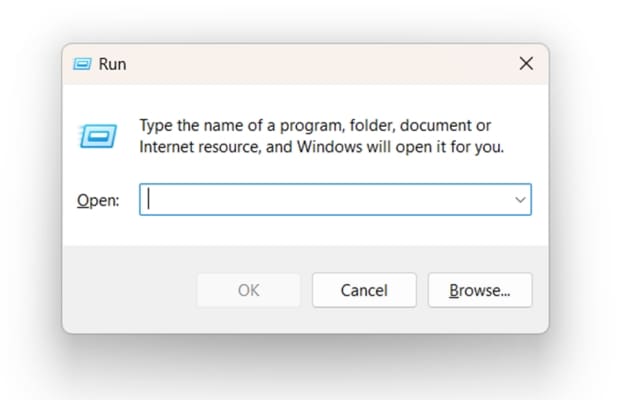Close the Run dialog with the X
This screenshot has height=400, width=640.
(526, 63)
